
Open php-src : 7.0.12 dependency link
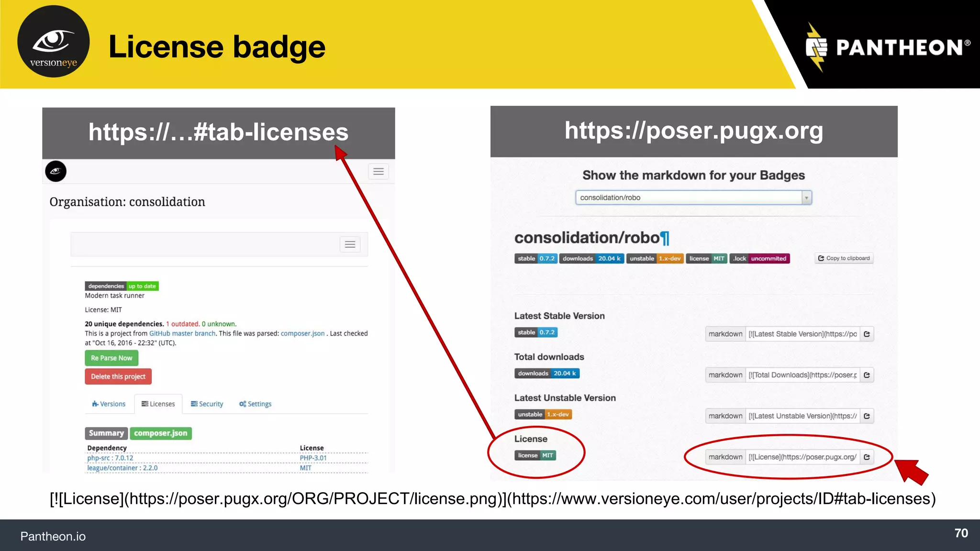(110, 458)
